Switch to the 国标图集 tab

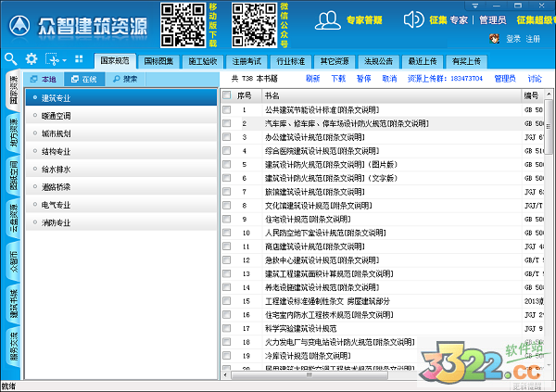click(x=159, y=60)
